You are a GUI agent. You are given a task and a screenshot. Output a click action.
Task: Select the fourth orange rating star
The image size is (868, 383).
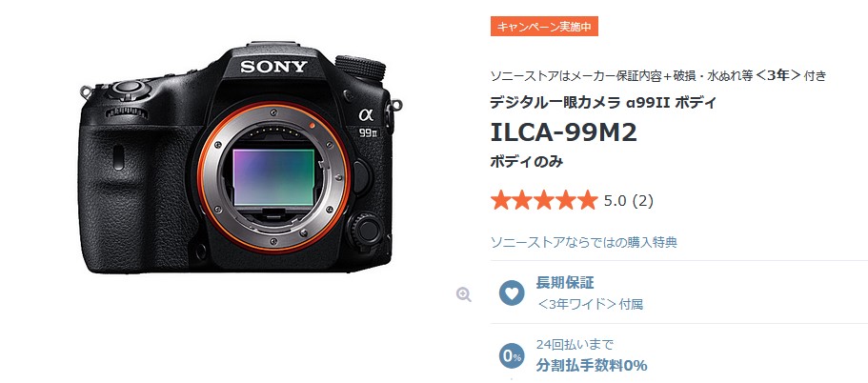pyautogui.click(x=566, y=200)
